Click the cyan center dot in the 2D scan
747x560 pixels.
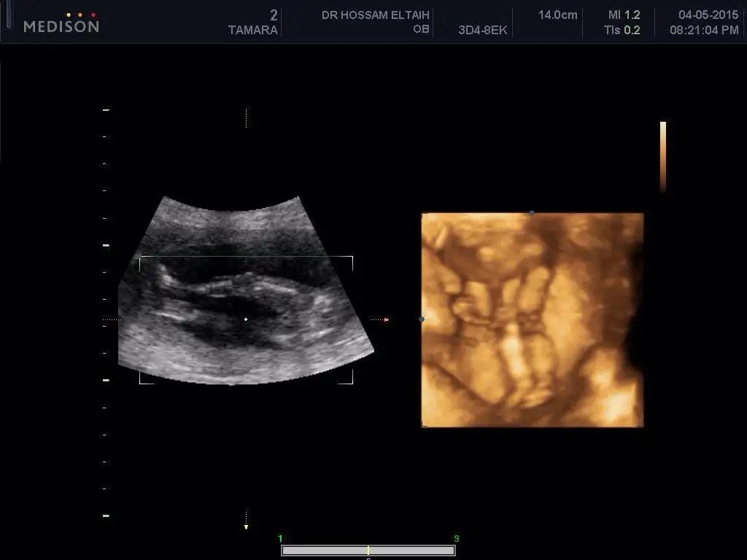coord(246,319)
